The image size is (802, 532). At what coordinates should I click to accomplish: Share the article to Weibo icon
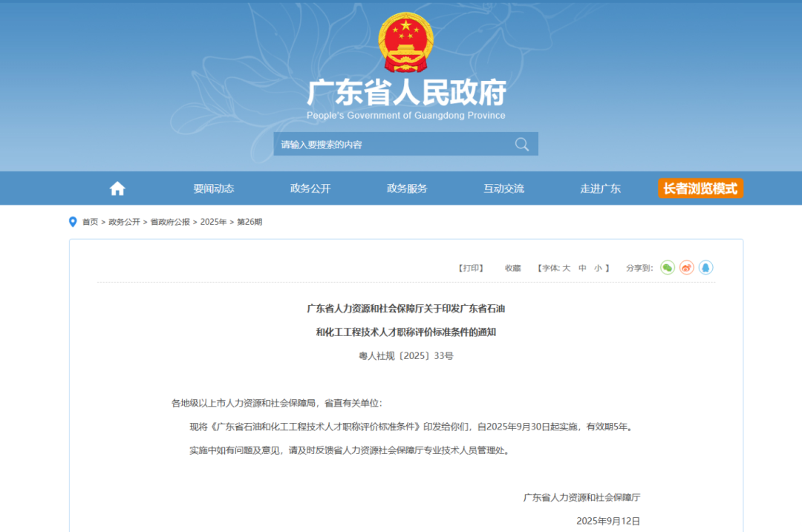point(685,267)
